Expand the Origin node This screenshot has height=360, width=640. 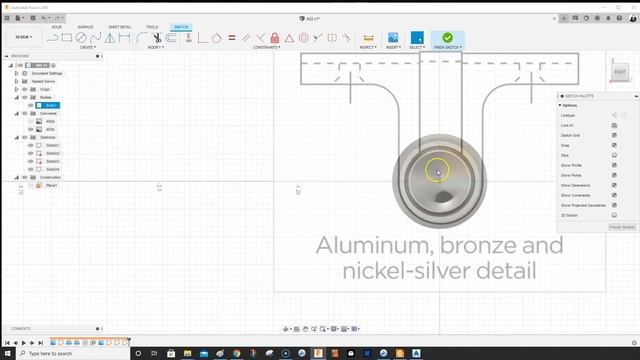tap(16, 89)
